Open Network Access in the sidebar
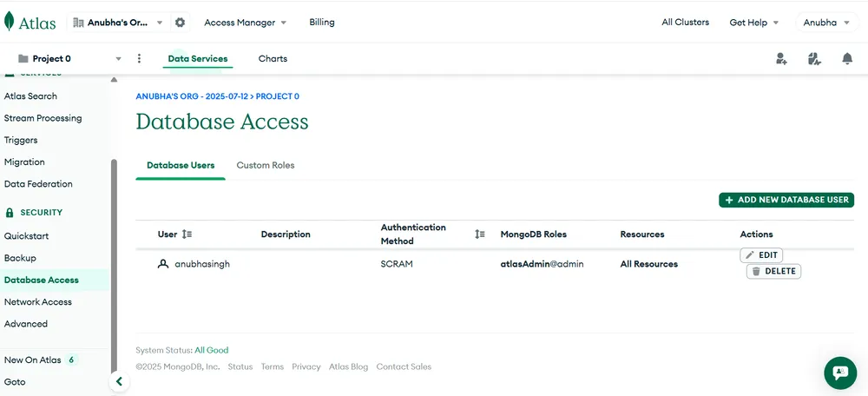 [x=38, y=302]
